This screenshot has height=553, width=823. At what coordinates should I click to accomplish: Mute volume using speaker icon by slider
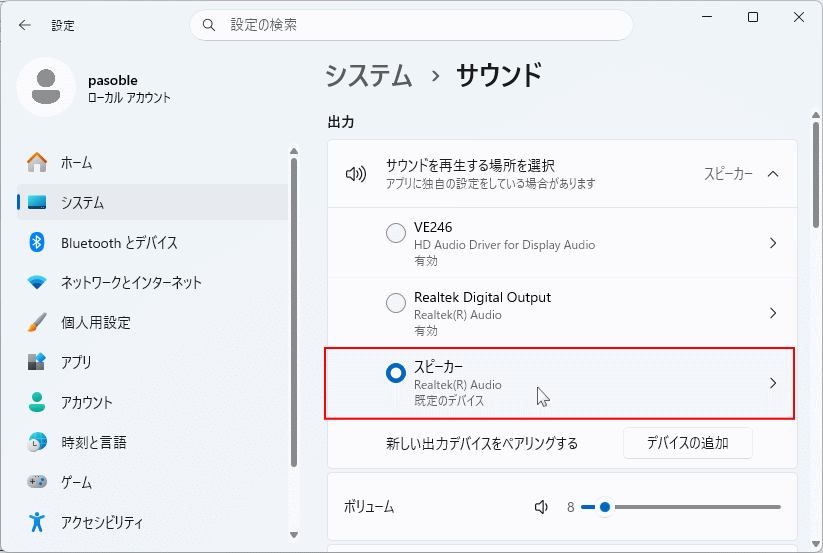tap(541, 507)
